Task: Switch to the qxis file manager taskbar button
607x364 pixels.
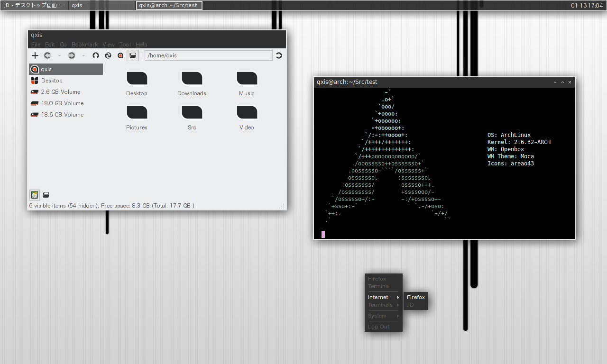Action: pos(101,5)
